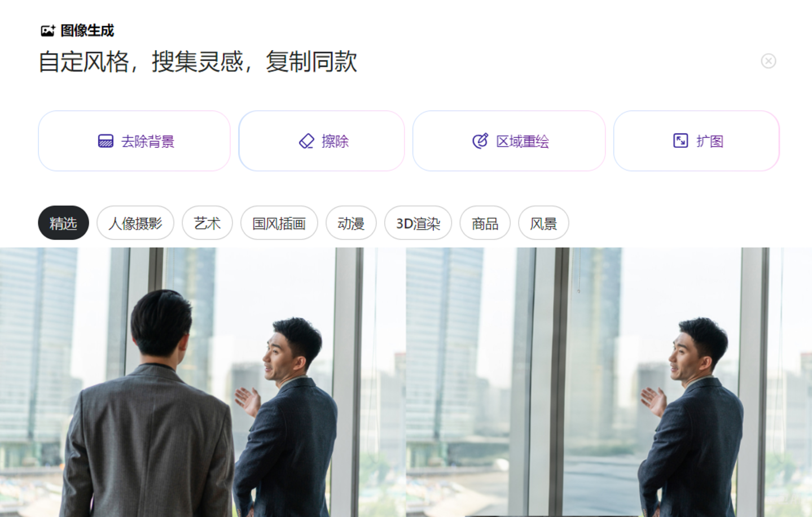Switch to the 动漫 anime tab
The image size is (812, 517).
point(351,223)
